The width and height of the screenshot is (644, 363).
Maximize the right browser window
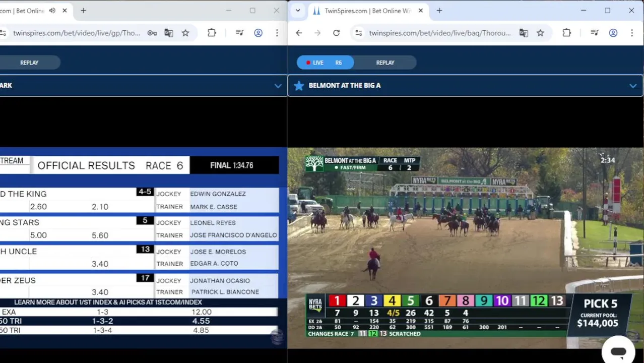pos(608,11)
